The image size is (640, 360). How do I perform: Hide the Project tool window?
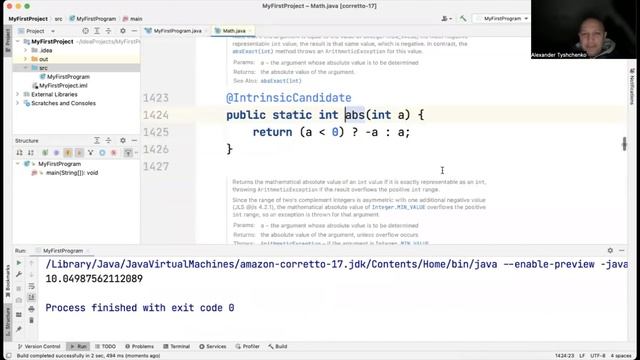tap(134, 31)
